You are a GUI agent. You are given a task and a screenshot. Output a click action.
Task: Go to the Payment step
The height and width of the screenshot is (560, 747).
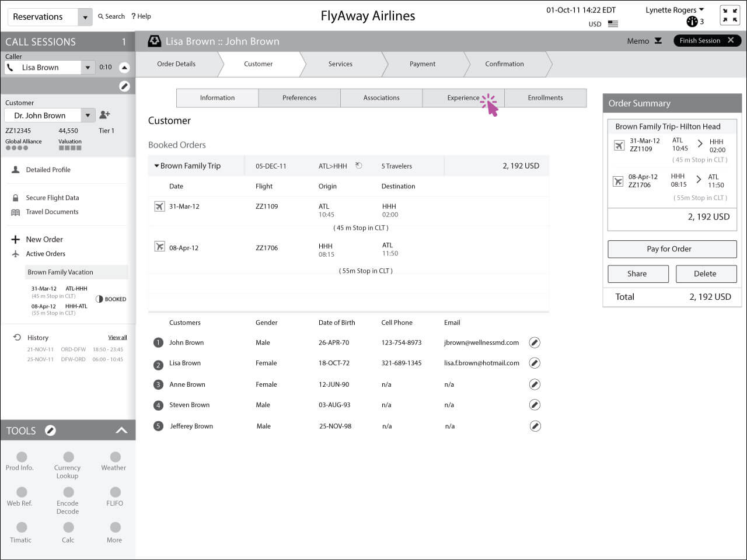(423, 64)
